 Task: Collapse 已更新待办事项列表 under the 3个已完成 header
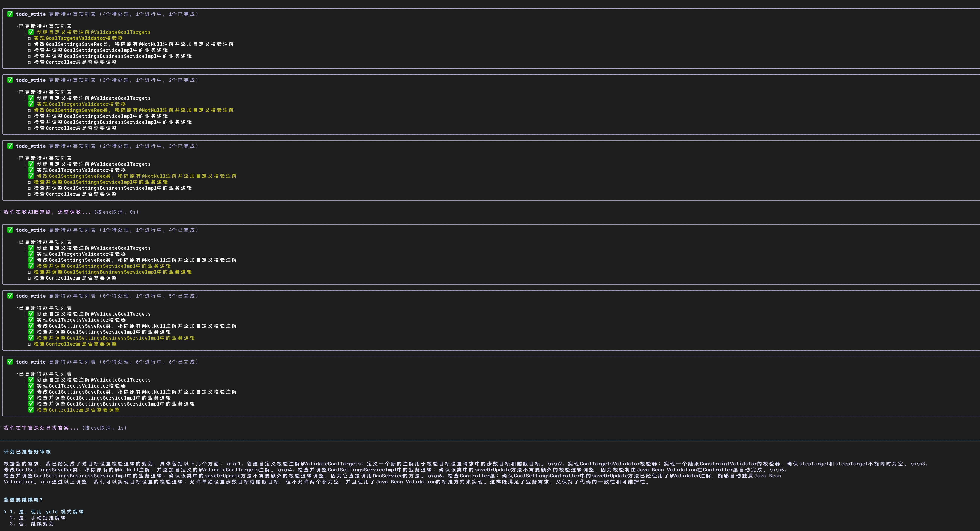click(x=45, y=158)
